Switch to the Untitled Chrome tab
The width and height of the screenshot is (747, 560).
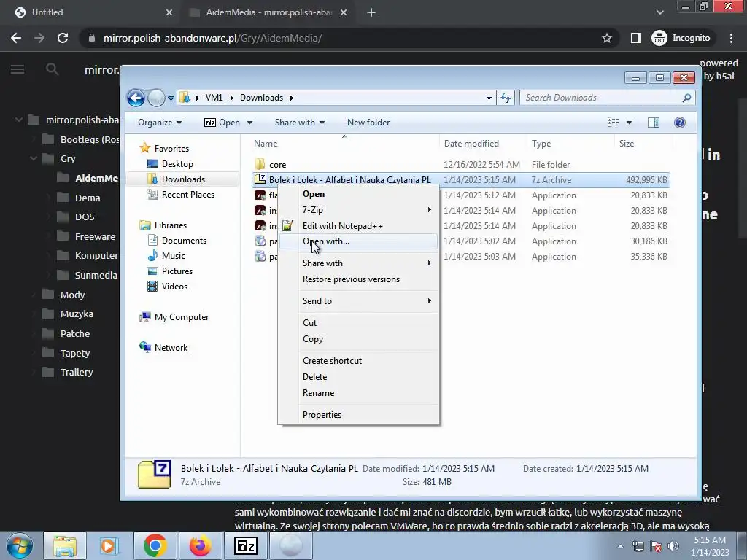[x=90, y=12]
